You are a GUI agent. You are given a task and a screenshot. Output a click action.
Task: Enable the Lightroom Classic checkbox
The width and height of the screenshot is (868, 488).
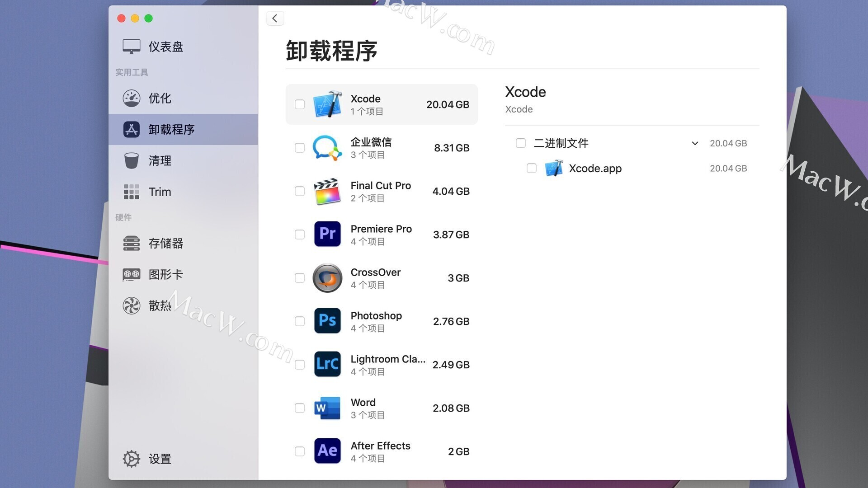tap(300, 365)
